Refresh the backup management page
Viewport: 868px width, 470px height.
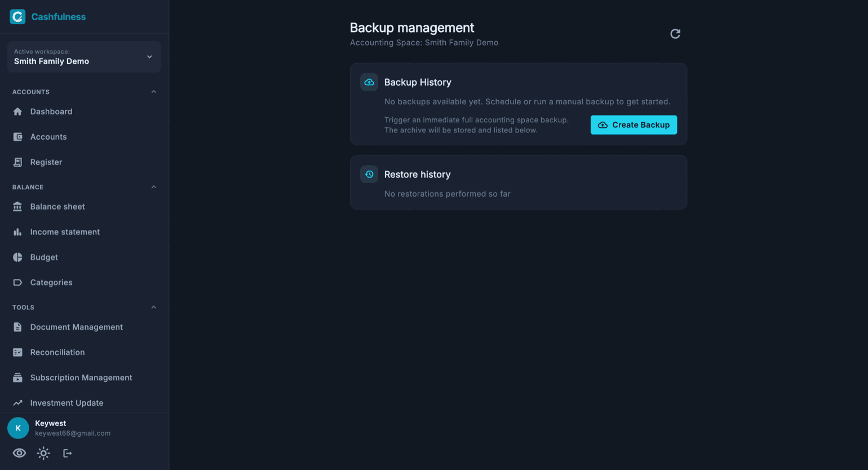(675, 34)
